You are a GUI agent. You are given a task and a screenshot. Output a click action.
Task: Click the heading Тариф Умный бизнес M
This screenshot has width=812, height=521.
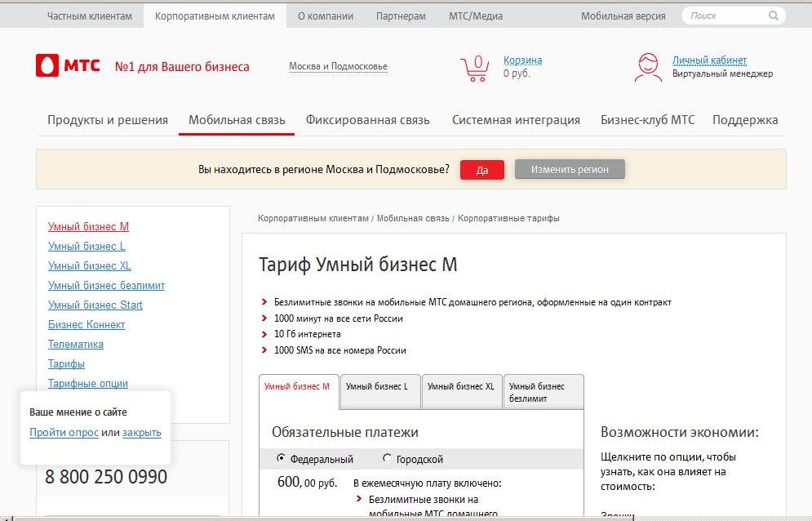(x=357, y=265)
